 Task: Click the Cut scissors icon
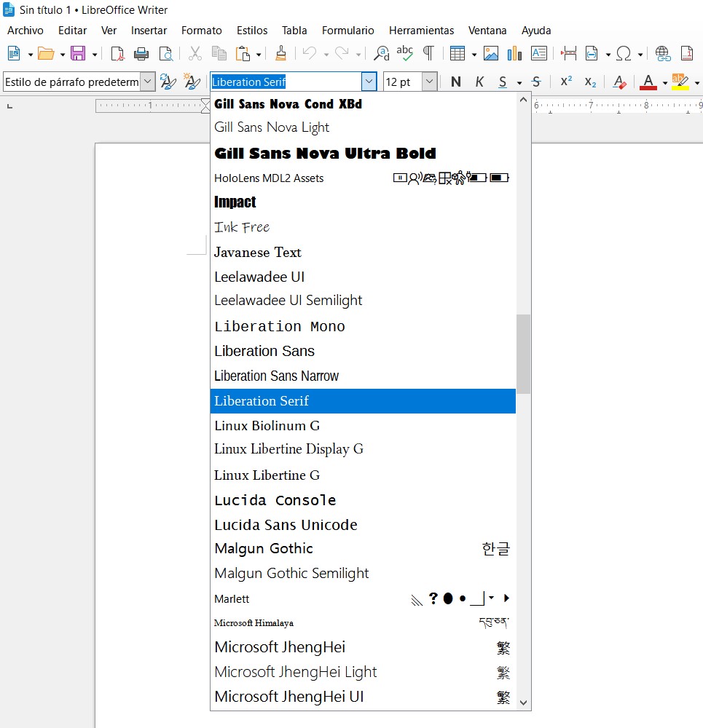point(195,54)
